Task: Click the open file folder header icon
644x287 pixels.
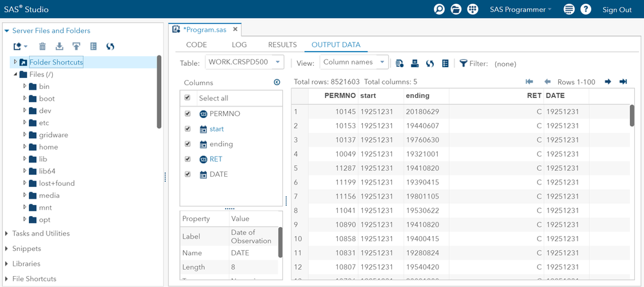Action: (x=456, y=10)
